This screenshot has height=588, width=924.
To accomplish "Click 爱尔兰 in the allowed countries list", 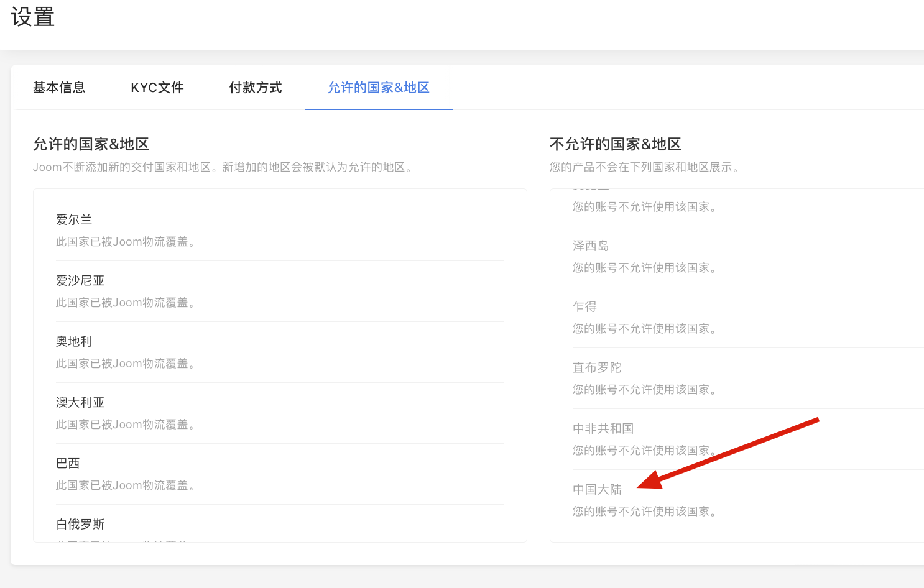I will click(x=74, y=220).
